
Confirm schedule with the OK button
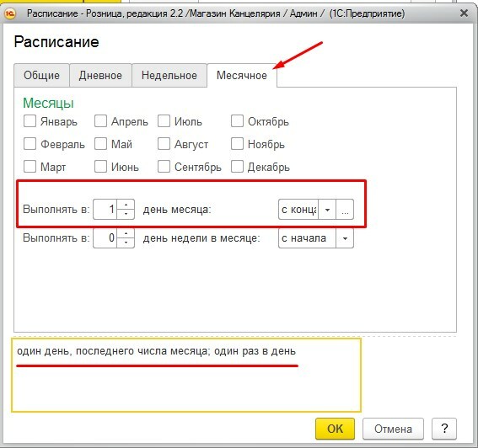pos(335,429)
